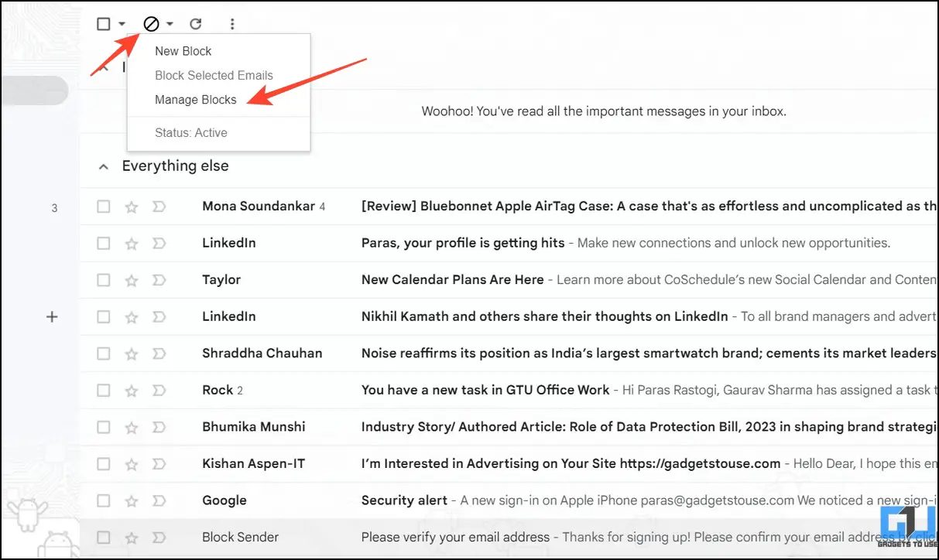939x560 pixels.
Task: Star the Google Security alert email
Action: [x=132, y=500]
